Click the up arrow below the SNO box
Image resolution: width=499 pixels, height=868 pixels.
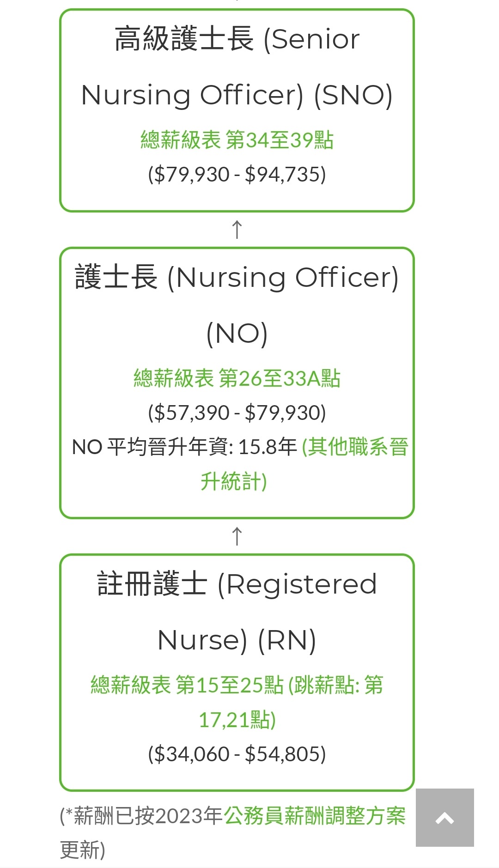(x=237, y=230)
